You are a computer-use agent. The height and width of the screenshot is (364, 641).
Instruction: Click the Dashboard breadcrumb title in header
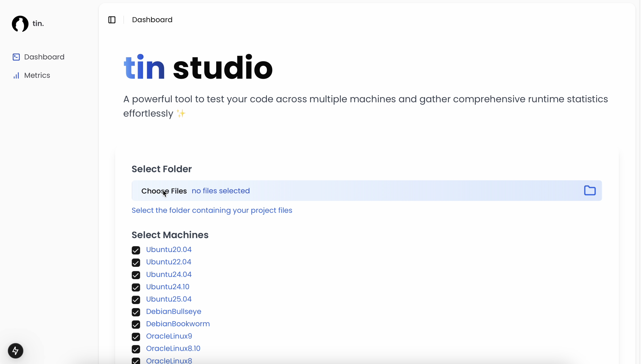click(x=152, y=20)
